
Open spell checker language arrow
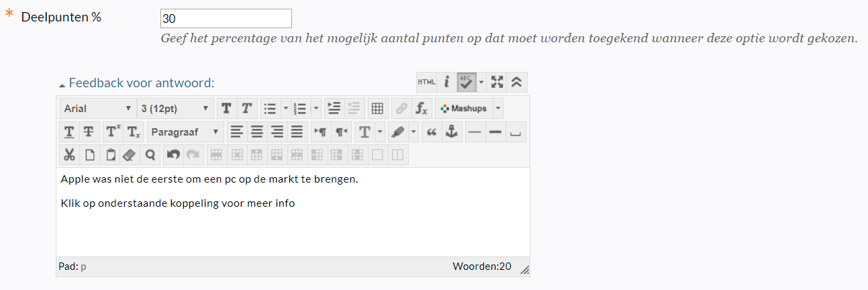(481, 82)
